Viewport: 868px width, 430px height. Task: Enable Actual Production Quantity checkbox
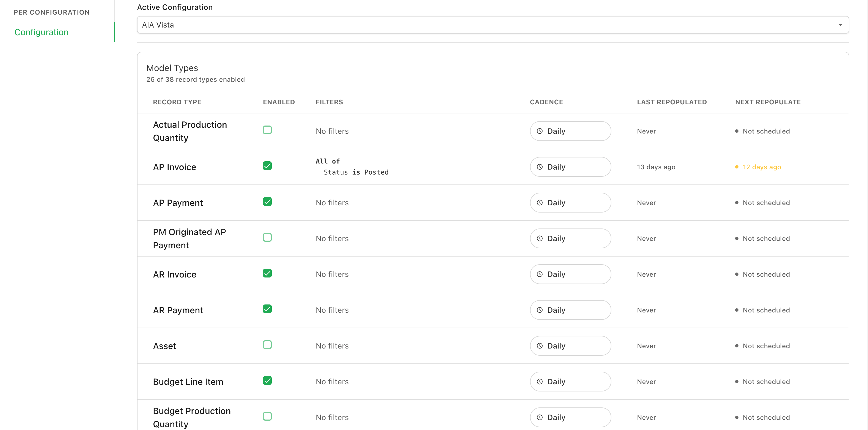[x=267, y=130]
